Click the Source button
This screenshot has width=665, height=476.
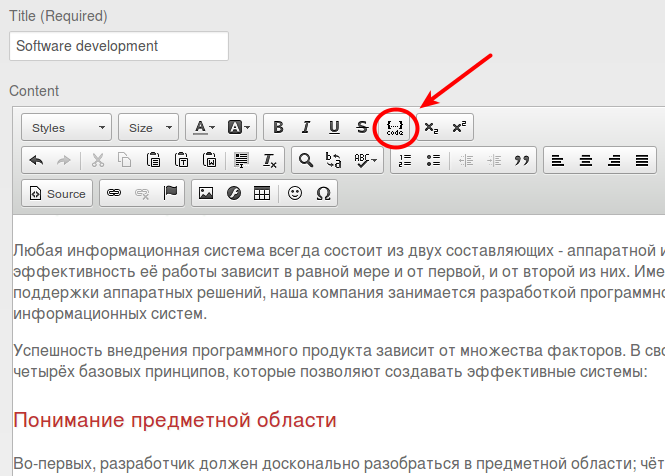(x=58, y=193)
